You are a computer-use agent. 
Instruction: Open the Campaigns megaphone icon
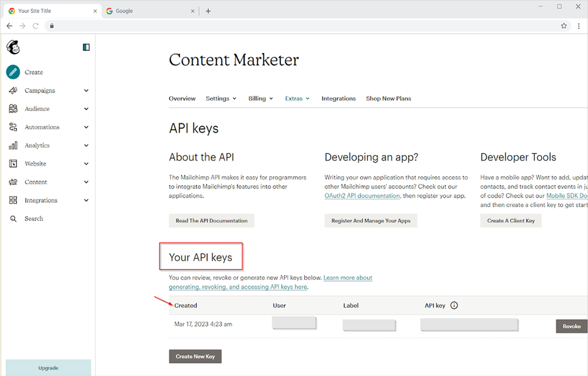click(13, 91)
